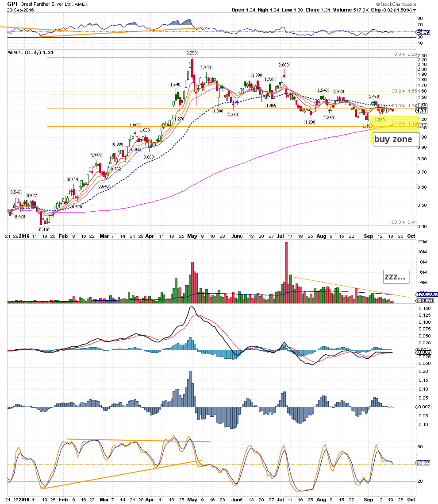Click the RSI 46.29 value tag
Image resolution: width=438 pixels, height=504 pixels.
423,32
